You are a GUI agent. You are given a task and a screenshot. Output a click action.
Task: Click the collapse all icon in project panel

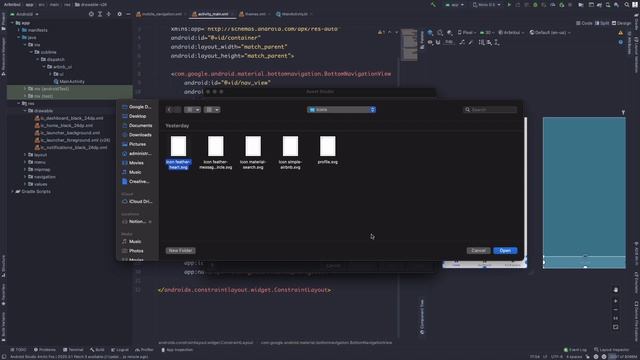coord(109,14)
